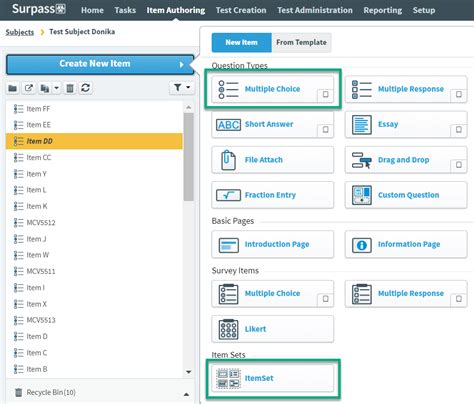Tick the checkbox on Drag and Drop
The width and height of the screenshot is (474, 404).
459,165
